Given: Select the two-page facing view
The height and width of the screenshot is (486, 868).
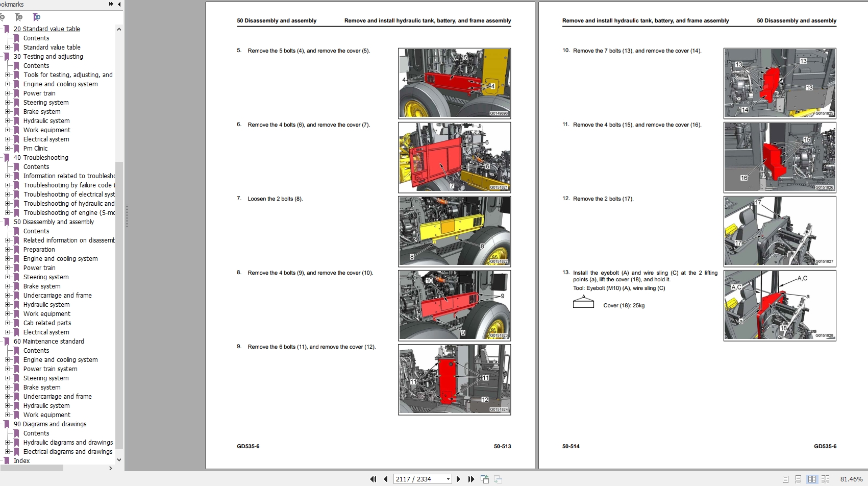Looking at the screenshot, I should [812, 479].
